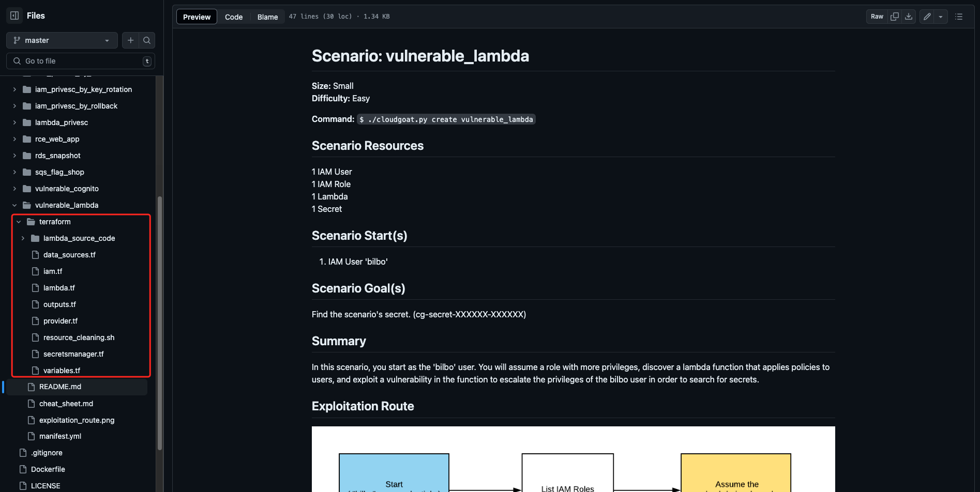The height and width of the screenshot is (492, 980).
Task: Switch to the Code tab
Action: pyautogui.click(x=234, y=17)
